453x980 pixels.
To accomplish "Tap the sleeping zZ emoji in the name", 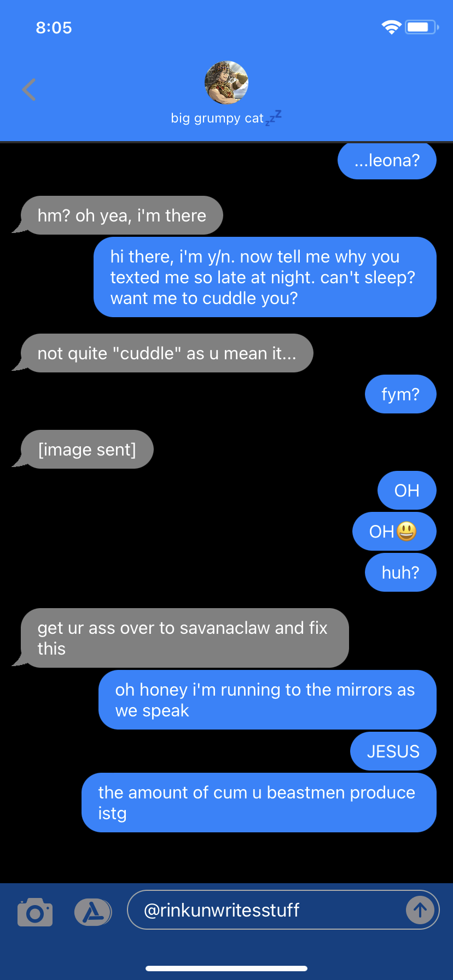I will [274, 118].
